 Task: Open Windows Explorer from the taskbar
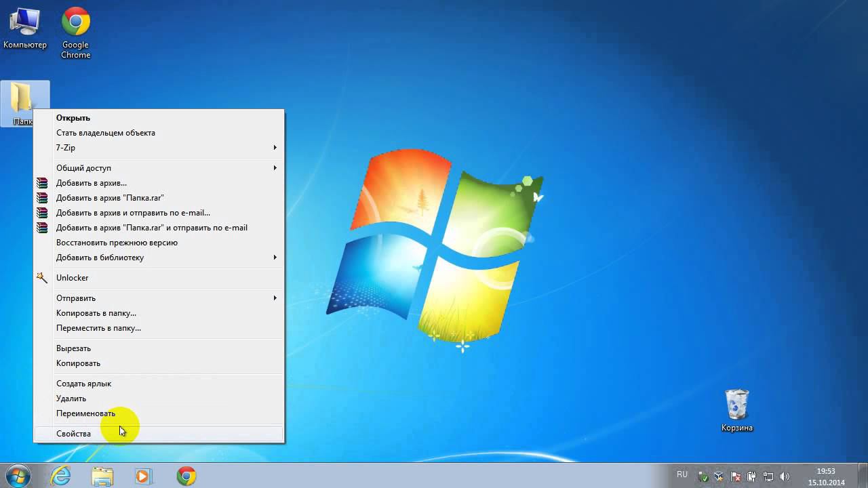pyautogui.click(x=102, y=476)
